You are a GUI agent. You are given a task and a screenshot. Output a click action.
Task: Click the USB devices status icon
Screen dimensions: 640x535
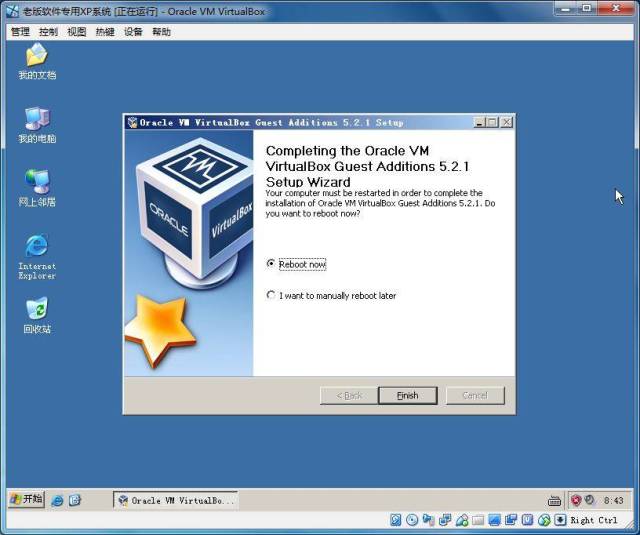(x=462, y=519)
